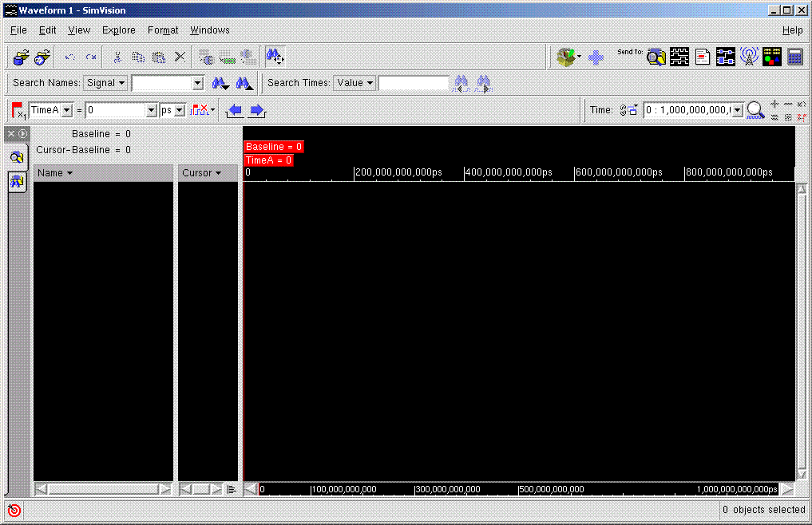
Task: Open the Edit menu
Action: (48, 30)
